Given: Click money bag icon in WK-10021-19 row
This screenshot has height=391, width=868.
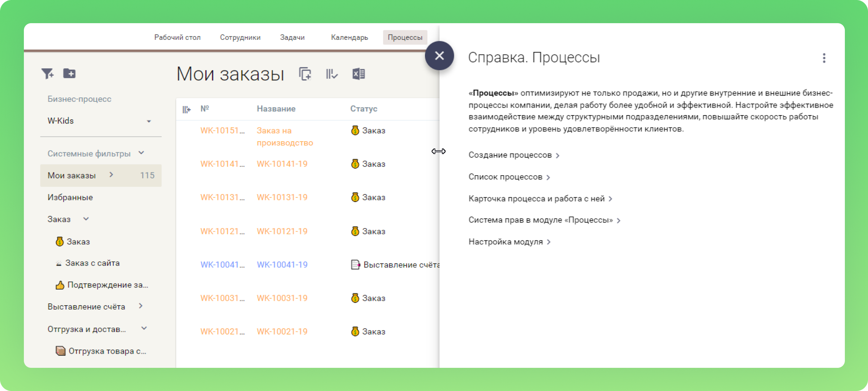Looking at the screenshot, I should coord(355,331).
